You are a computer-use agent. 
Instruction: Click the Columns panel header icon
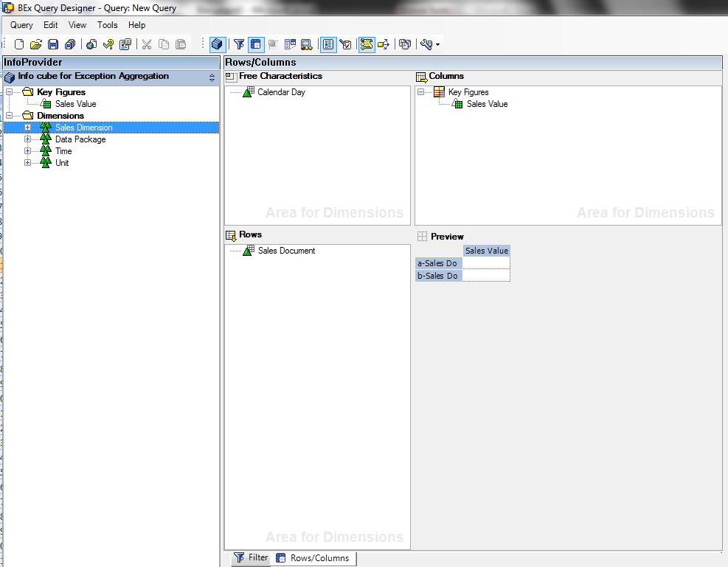point(422,77)
